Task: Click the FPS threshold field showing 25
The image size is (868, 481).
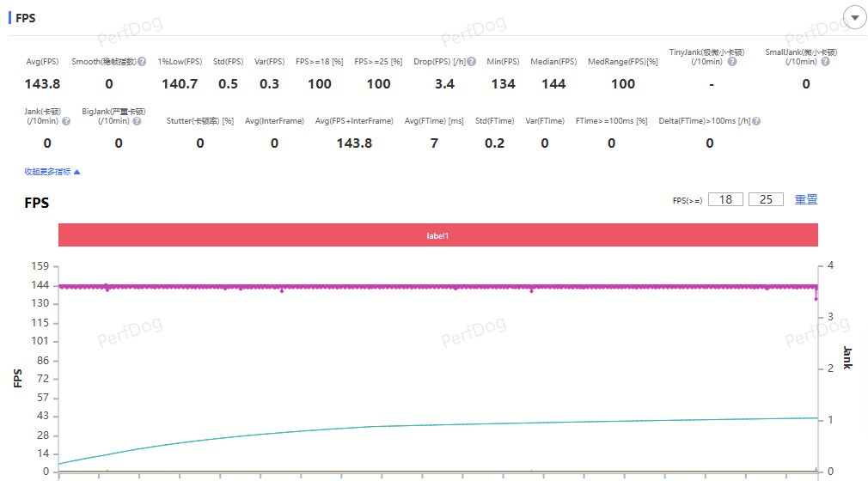Action: [x=766, y=199]
